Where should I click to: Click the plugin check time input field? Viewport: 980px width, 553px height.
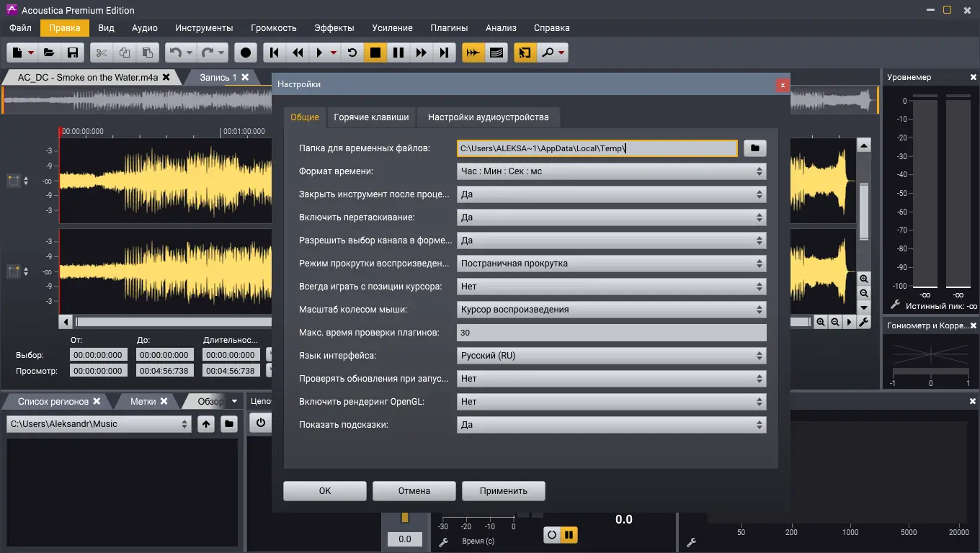611,333
